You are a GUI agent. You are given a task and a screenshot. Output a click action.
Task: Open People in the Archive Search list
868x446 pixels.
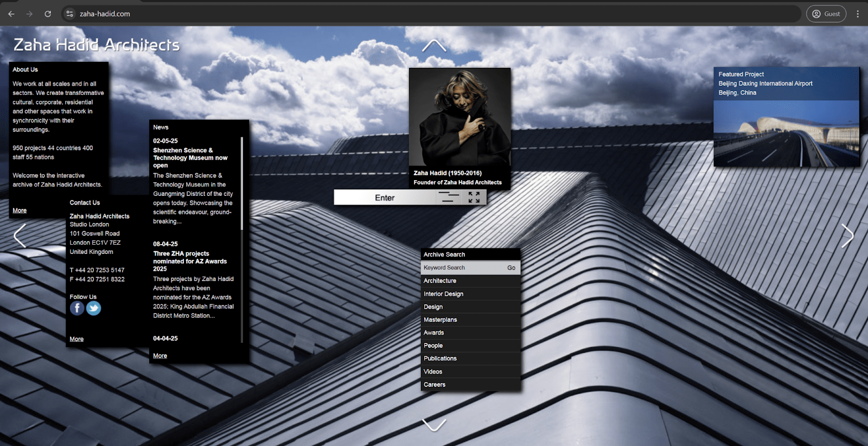[470, 346]
